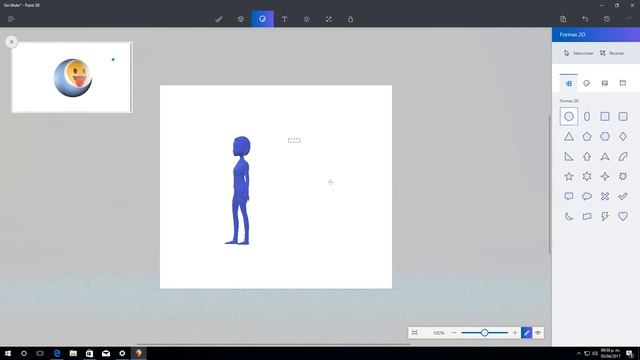Viewport: 640px width, 360px height.
Task: Pick the pentagon shape
Action: [587, 136]
